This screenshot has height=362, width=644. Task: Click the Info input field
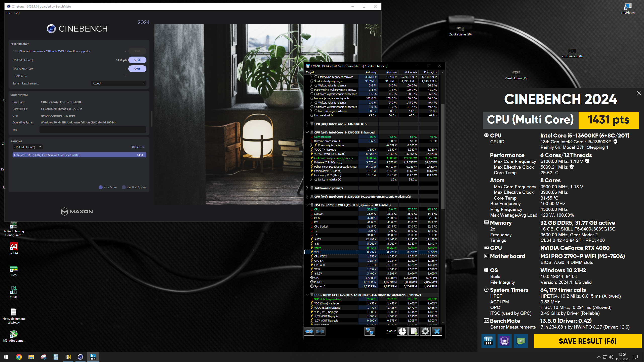point(93,130)
